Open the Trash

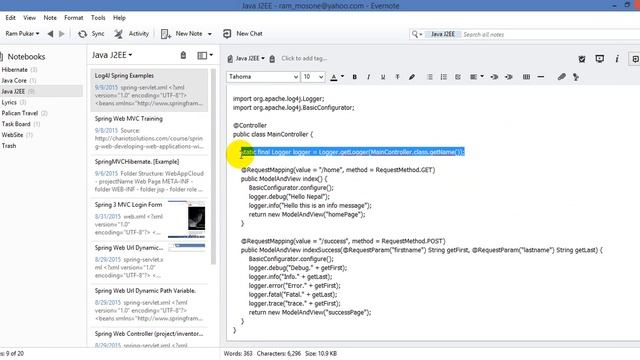tap(9, 146)
